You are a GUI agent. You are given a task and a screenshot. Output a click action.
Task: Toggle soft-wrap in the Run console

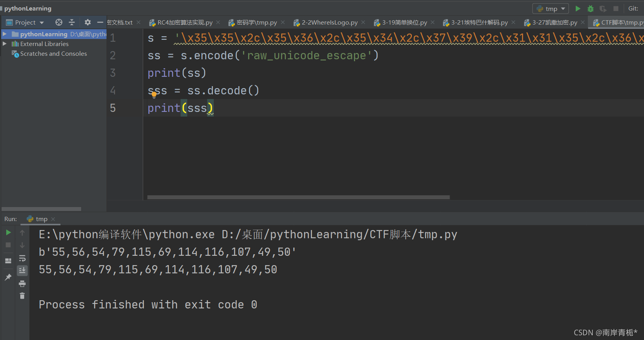coord(22,258)
